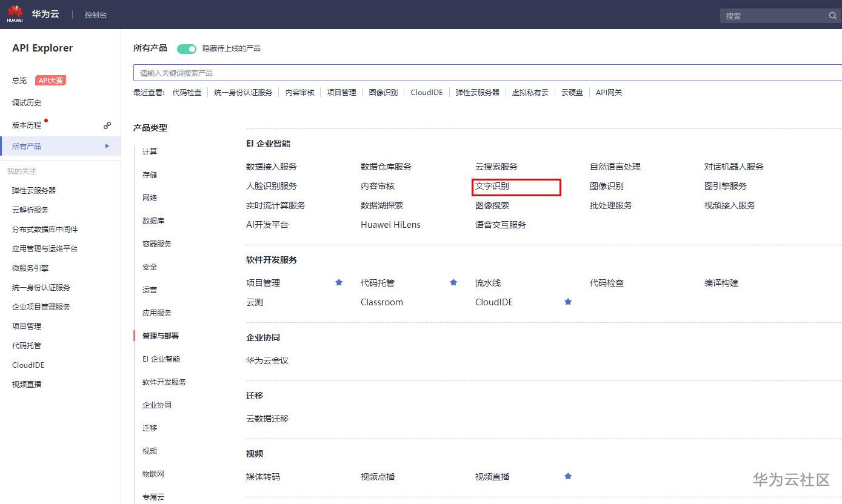Image resolution: width=842 pixels, height=504 pixels.
Task: Open 总览 in the left sidebar
Action: point(19,81)
